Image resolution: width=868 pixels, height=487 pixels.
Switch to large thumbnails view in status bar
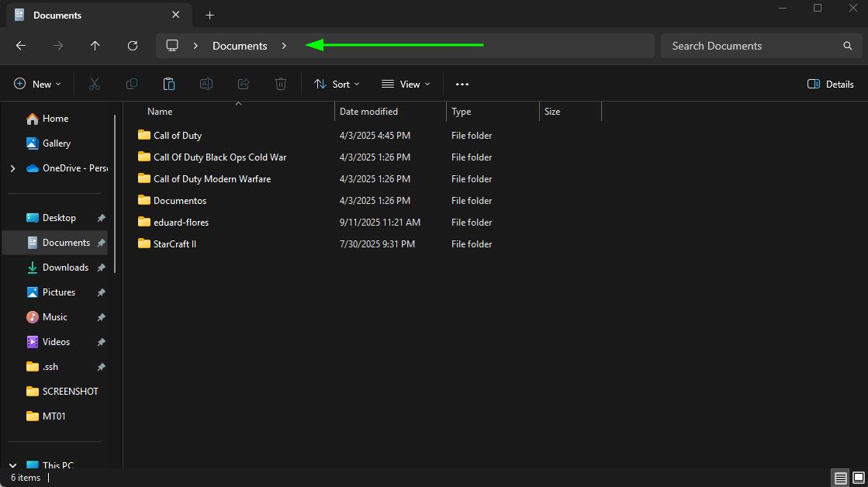[858, 477]
